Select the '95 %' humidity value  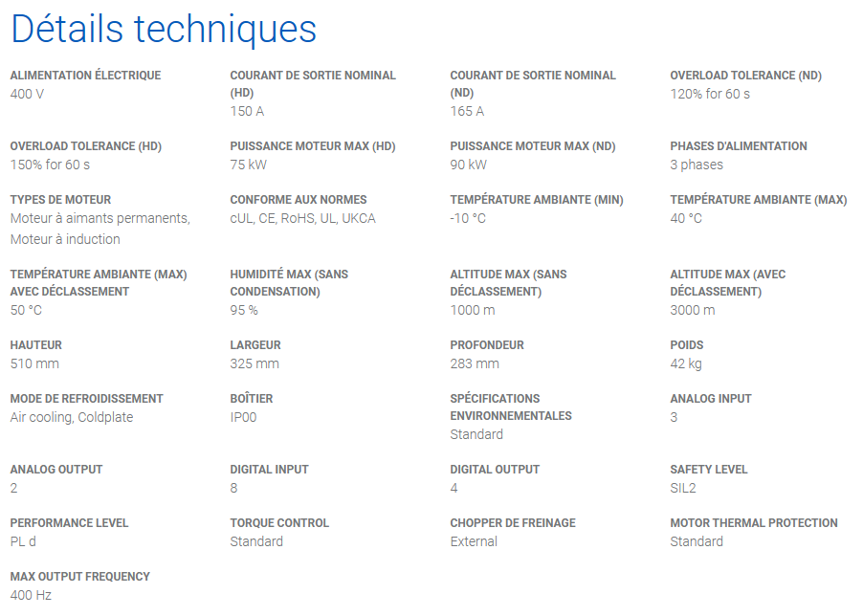pyautogui.click(x=244, y=310)
